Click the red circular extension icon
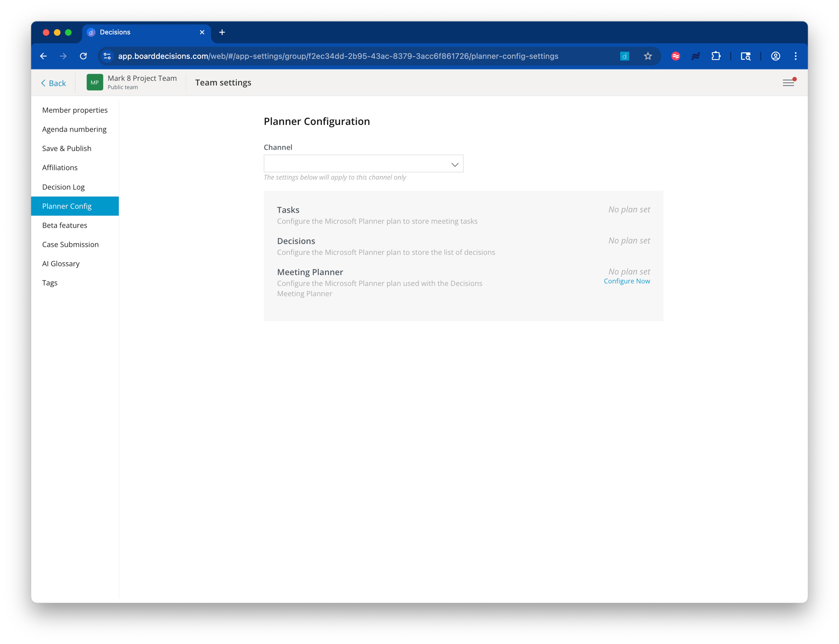This screenshot has height=644, width=839. click(x=675, y=56)
